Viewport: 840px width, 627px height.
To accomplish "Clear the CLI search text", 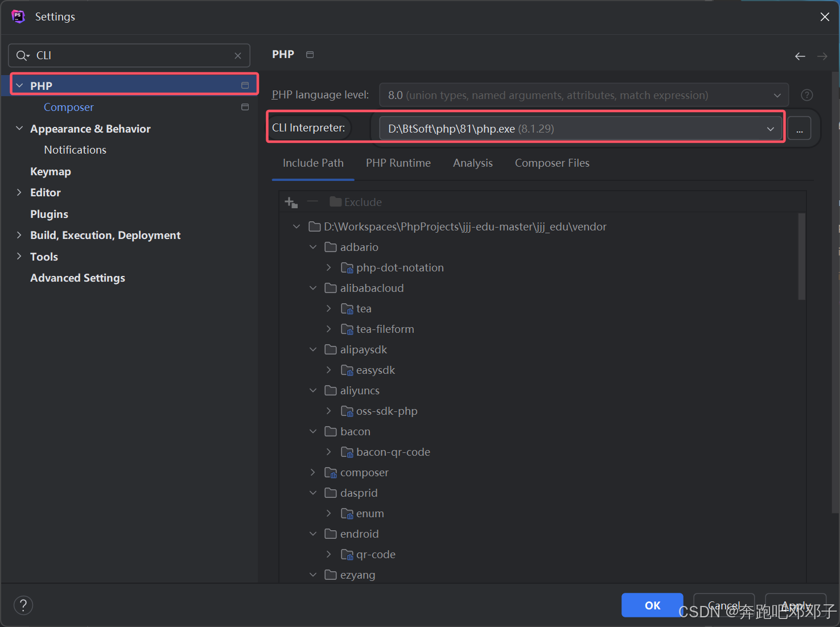I will click(238, 56).
